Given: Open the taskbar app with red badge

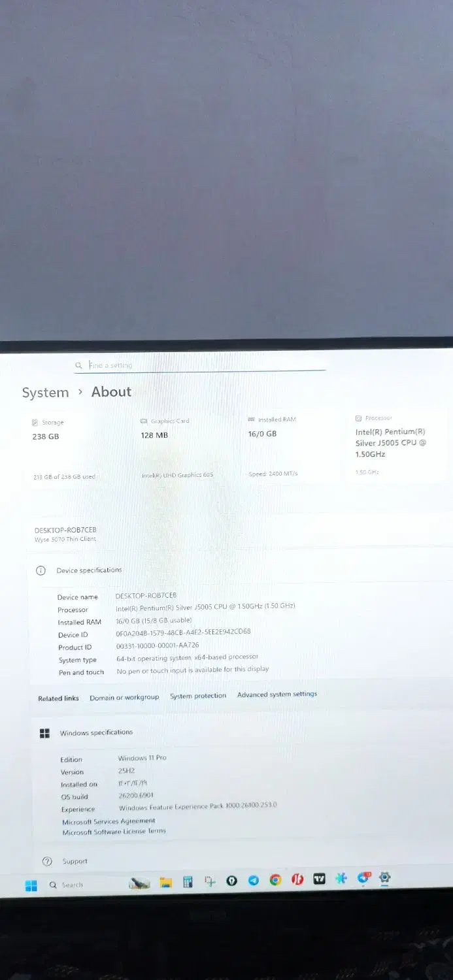Looking at the screenshot, I should pyautogui.click(x=363, y=878).
